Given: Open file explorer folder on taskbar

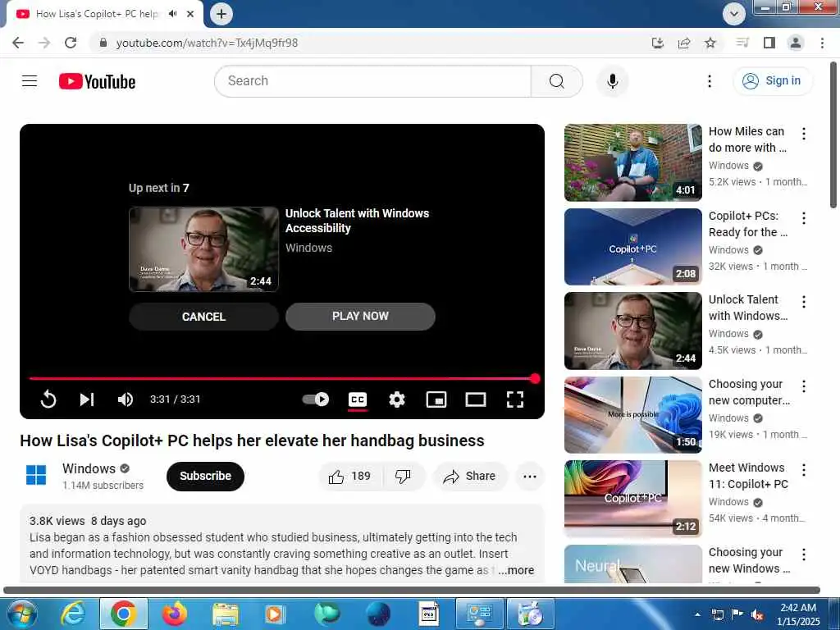Looking at the screenshot, I should tap(225, 614).
